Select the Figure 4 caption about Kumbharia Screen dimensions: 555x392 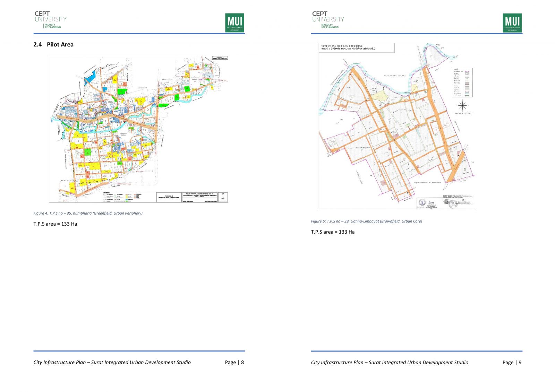pyautogui.click(x=88, y=213)
